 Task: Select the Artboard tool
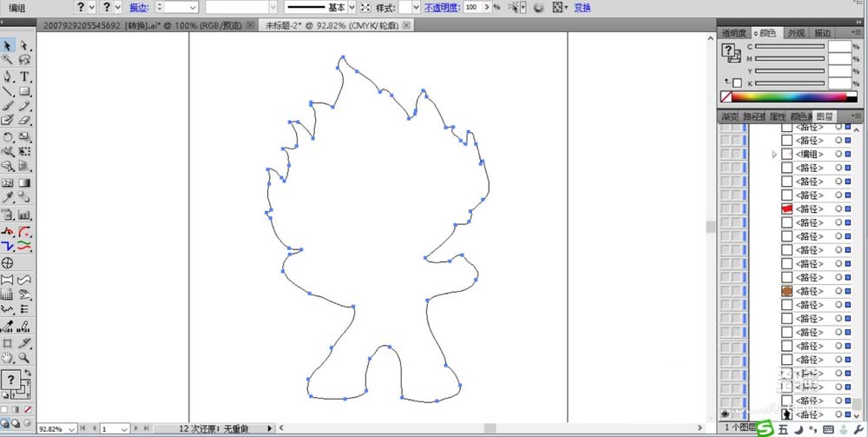coord(8,343)
